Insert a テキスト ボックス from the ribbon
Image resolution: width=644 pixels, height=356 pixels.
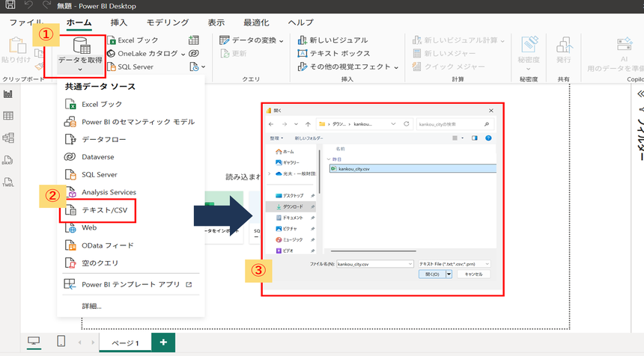333,53
